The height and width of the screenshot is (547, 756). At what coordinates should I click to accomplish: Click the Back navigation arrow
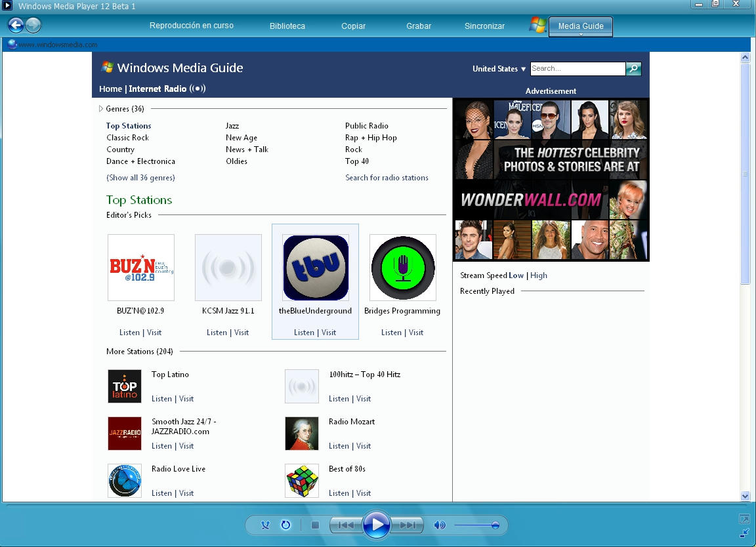pos(14,26)
